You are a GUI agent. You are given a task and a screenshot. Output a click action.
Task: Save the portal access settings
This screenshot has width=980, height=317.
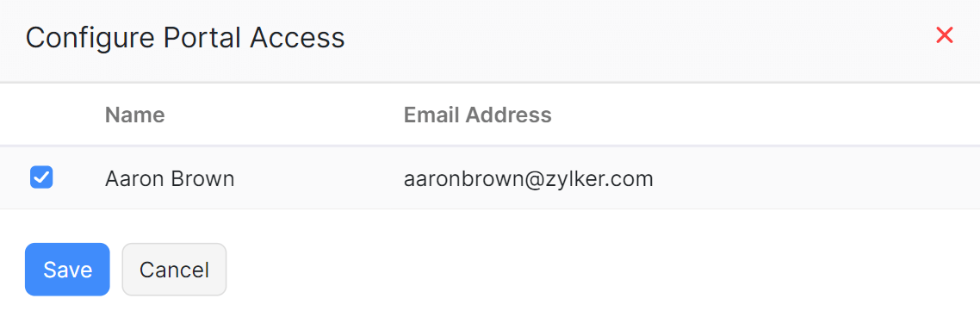[x=67, y=270]
